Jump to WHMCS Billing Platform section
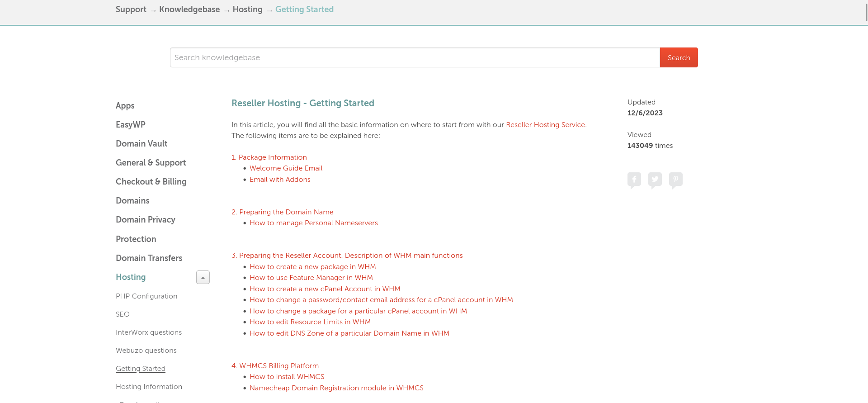Viewport: 868px width, 403px height. click(x=275, y=366)
